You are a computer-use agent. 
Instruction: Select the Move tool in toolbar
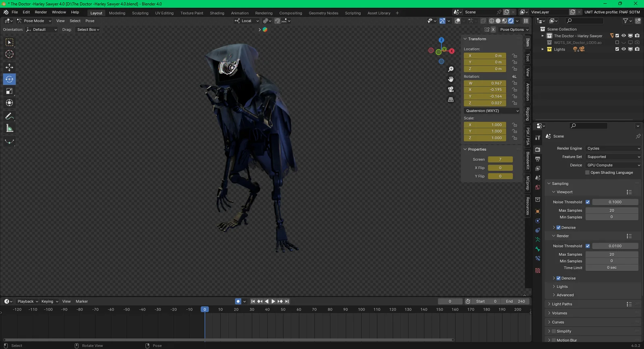(9, 67)
